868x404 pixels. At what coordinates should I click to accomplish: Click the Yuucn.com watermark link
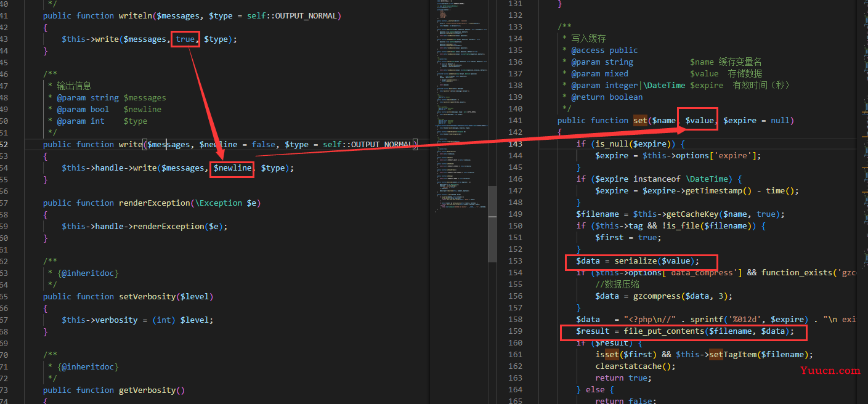click(x=830, y=370)
